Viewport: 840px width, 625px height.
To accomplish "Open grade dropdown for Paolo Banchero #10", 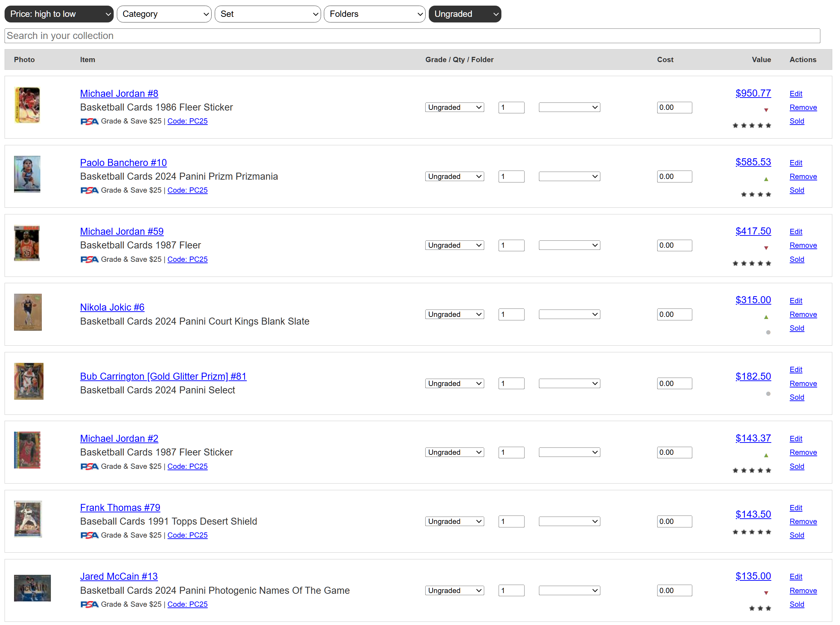I will pyautogui.click(x=454, y=177).
